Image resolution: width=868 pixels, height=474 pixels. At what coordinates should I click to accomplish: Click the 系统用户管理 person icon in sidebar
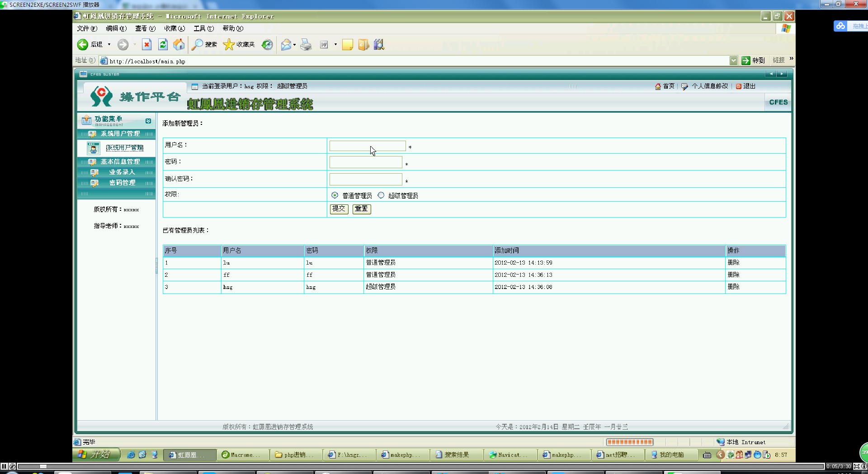(93, 148)
